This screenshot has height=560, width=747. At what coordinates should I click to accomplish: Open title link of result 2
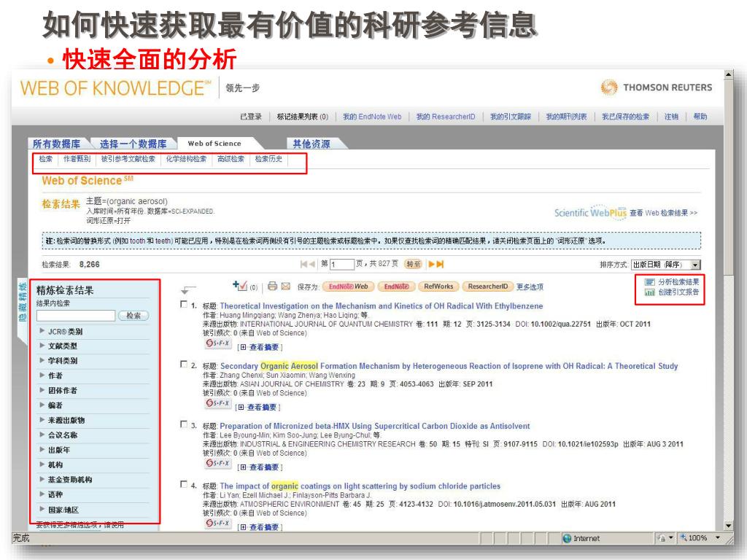click(449, 366)
